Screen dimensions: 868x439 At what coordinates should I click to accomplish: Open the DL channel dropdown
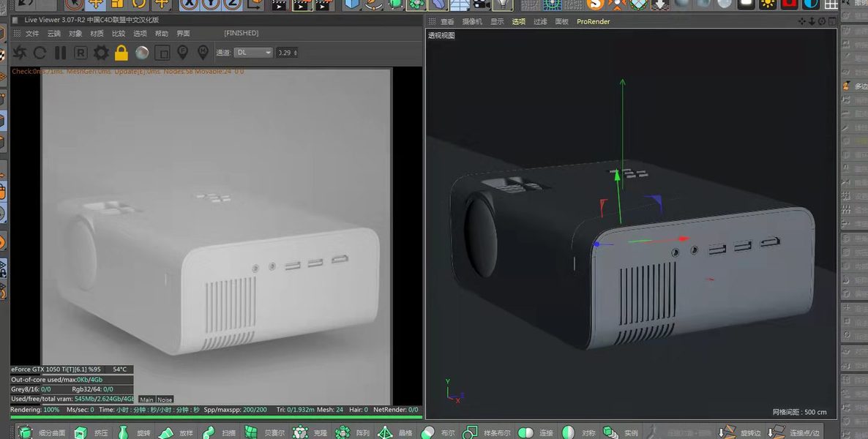(253, 53)
